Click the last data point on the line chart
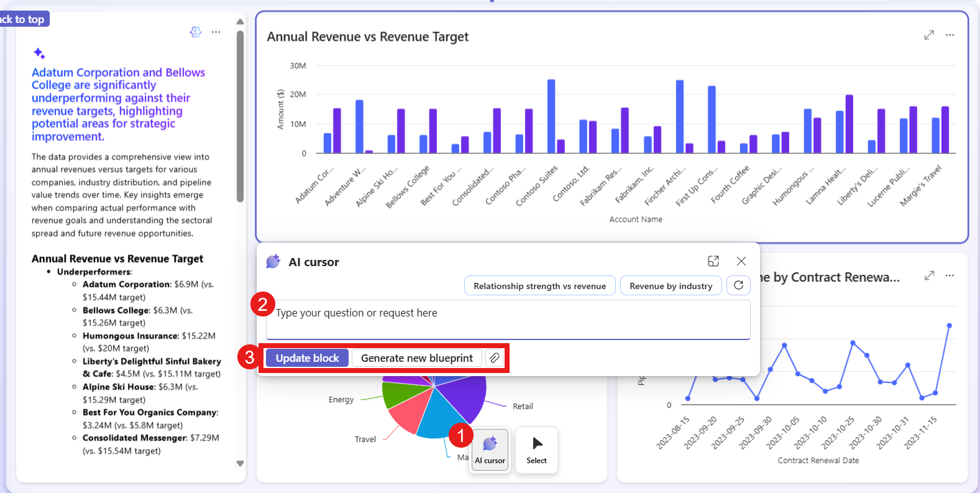The width and height of the screenshot is (980, 493). pyautogui.click(x=949, y=326)
